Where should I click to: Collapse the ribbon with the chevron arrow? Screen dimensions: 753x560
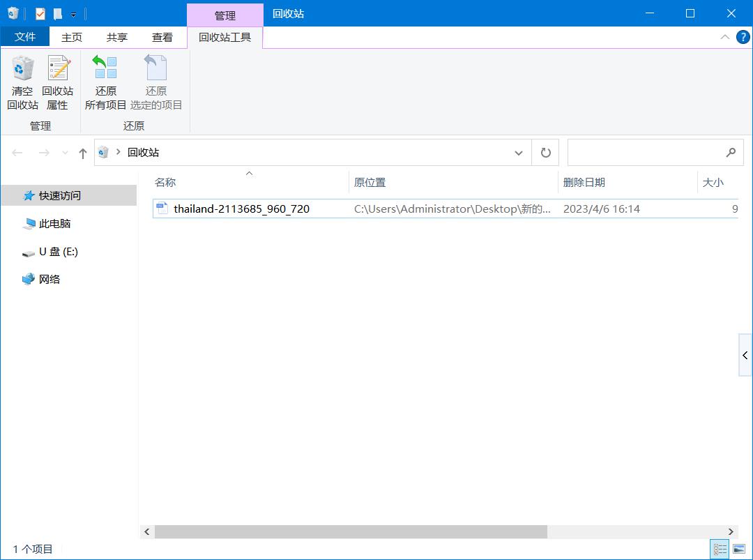(x=725, y=37)
